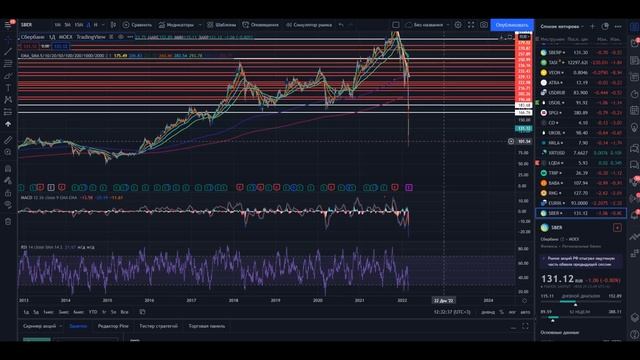Image resolution: width=640 pixels, height=360 pixels.
Task: Select the trend line drawing tool
Action: pos(8,52)
